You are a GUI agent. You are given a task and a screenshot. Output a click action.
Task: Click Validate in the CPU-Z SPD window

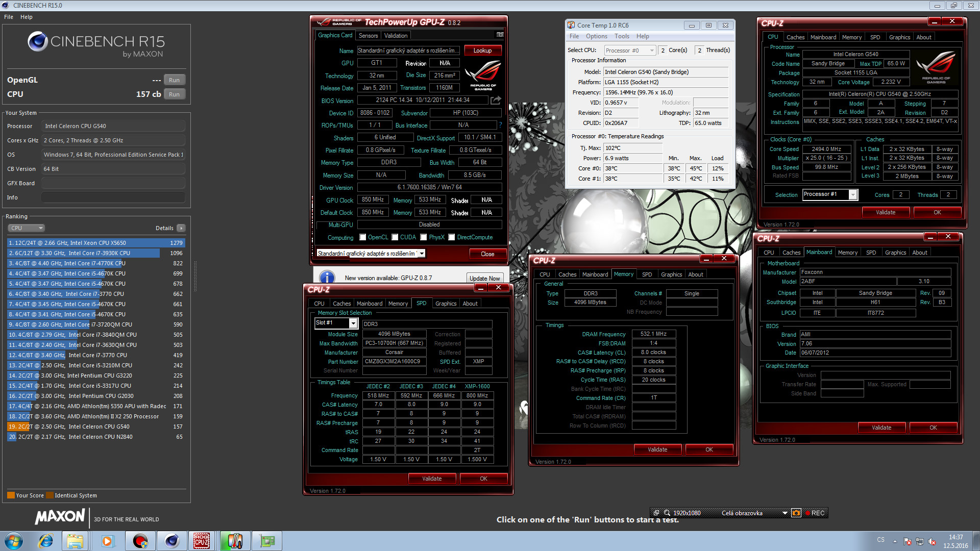click(x=432, y=479)
